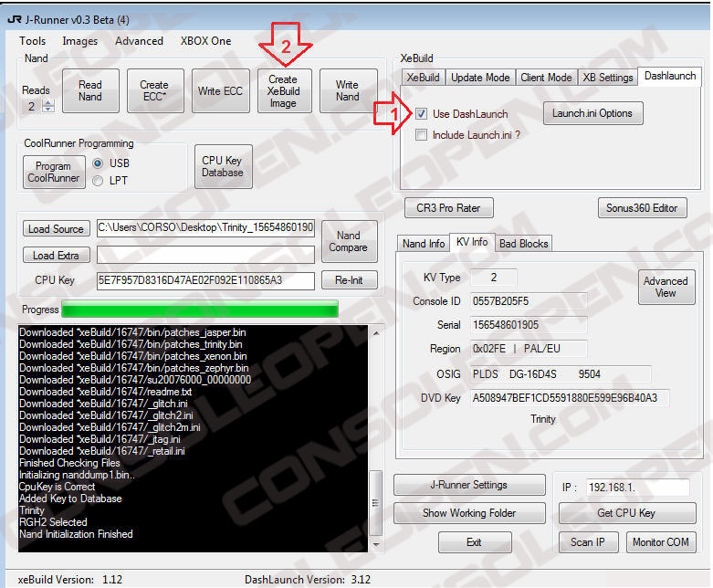Open the Sonus360 Editor
713x588 pixels.
tap(642, 208)
